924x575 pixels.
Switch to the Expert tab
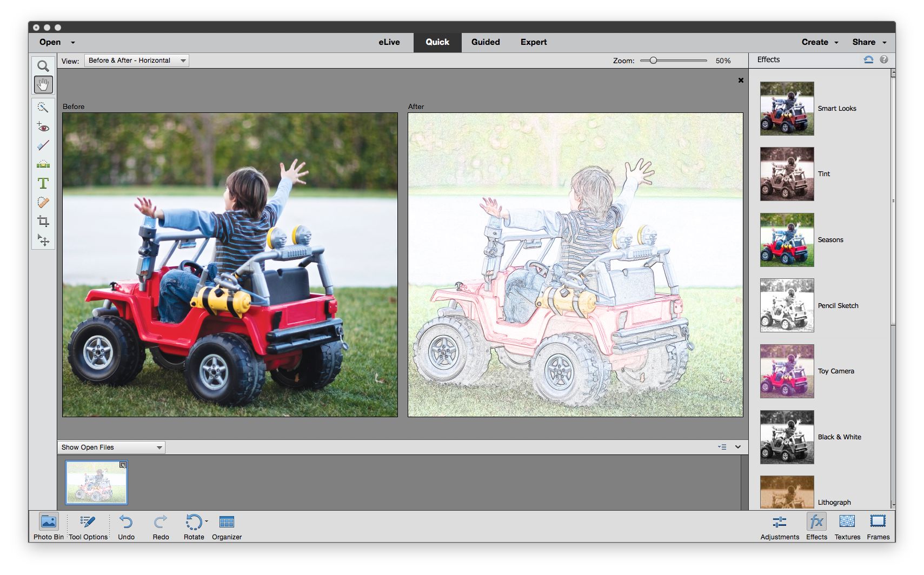(534, 42)
